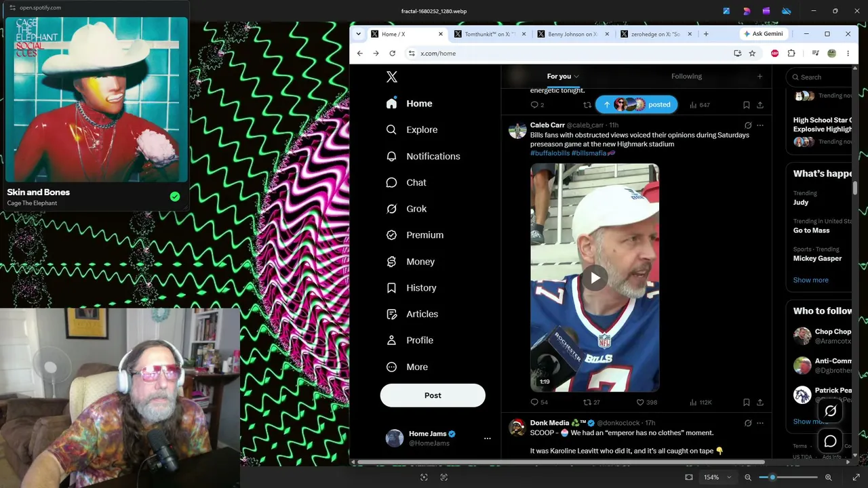Switch to the For you tab
The height and width of the screenshot is (488, 868).
tap(563, 77)
